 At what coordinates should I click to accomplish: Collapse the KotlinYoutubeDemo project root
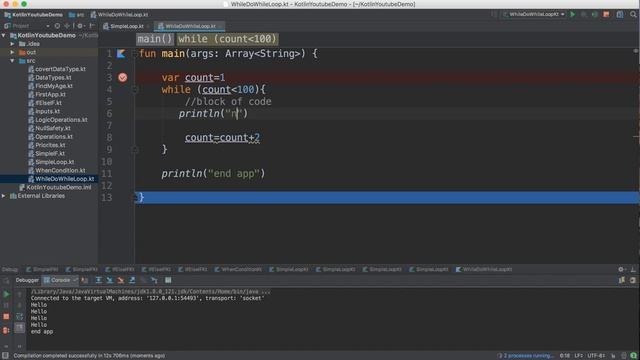[x=4, y=36]
